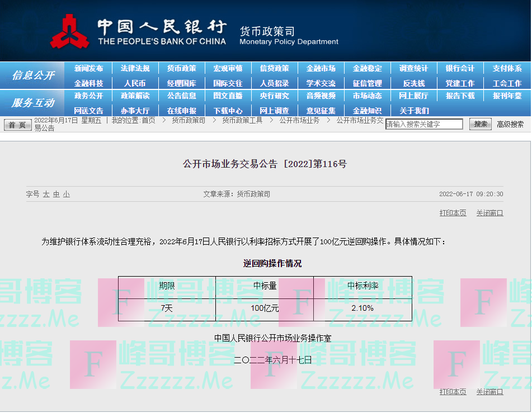
Task: Click the 首页 home button
Action: [18, 125]
